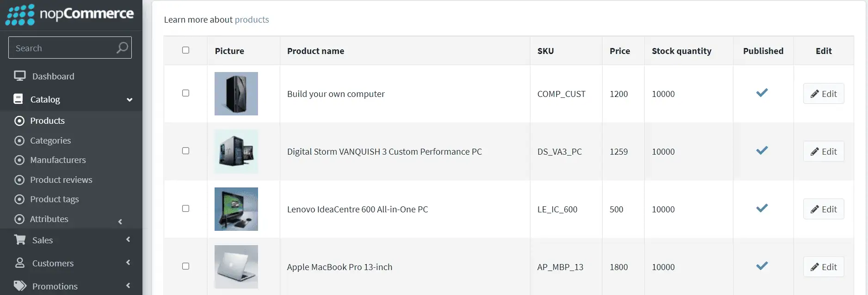Select the Customers person icon
Viewport: 868px width, 295px height.
pyautogui.click(x=19, y=263)
